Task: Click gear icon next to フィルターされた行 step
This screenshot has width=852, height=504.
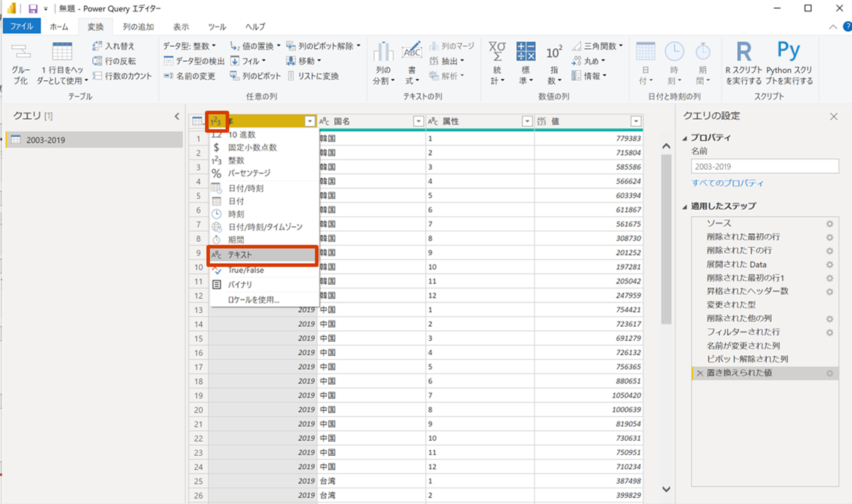Action: coord(829,332)
